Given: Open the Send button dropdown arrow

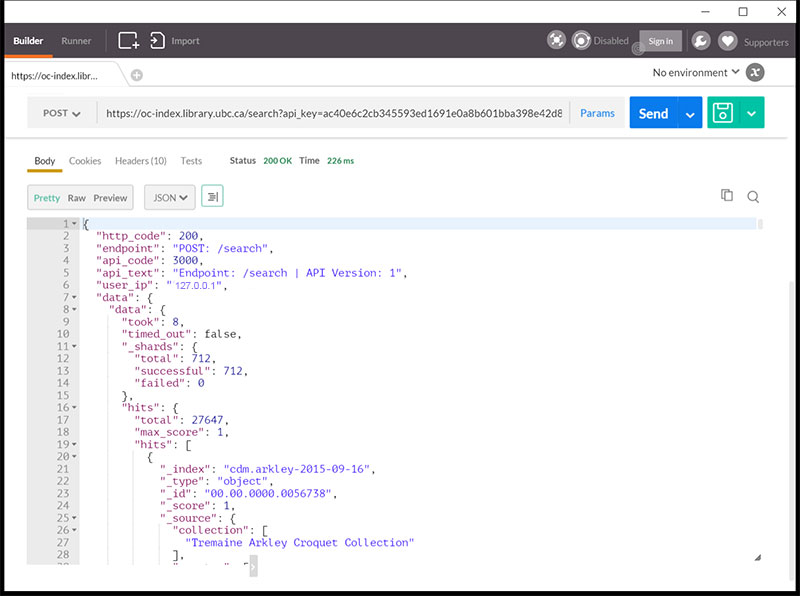Looking at the screenshot, I should point(690,113).
